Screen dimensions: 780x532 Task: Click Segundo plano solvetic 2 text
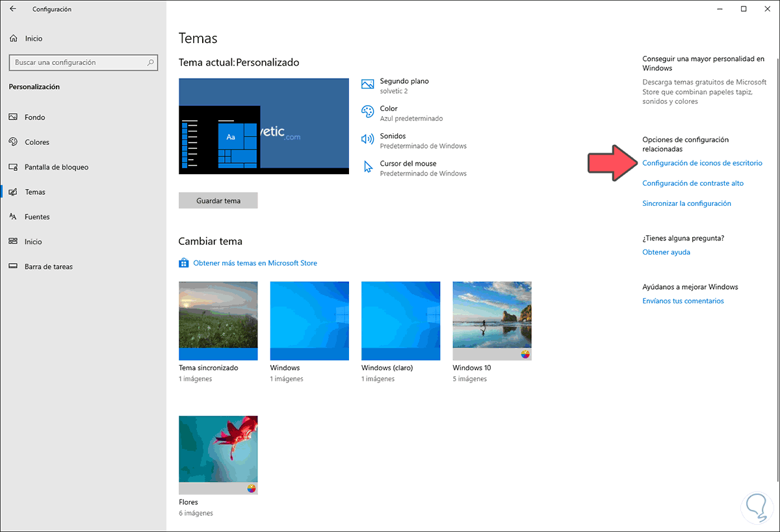(x=404, y=86)
